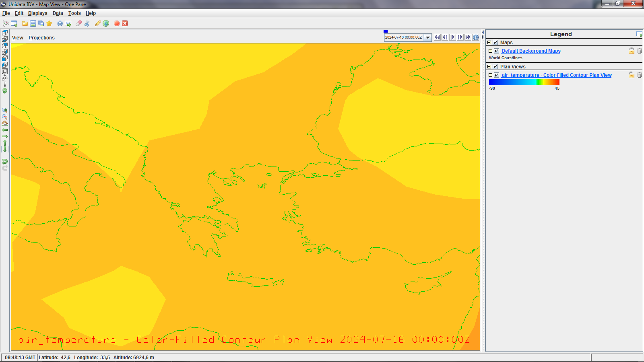Collapse the Default Background Maps entry
The image size is (644, 362).
pyautogui.click(x=491, y=51)
